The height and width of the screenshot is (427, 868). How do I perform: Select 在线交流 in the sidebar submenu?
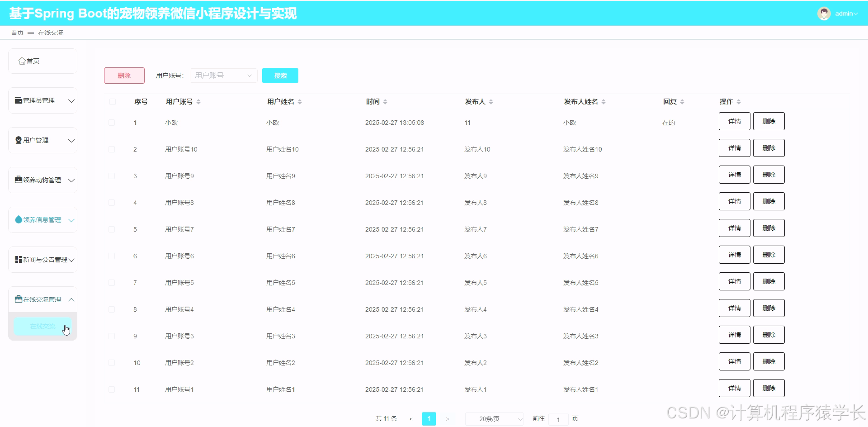point(43,326)
